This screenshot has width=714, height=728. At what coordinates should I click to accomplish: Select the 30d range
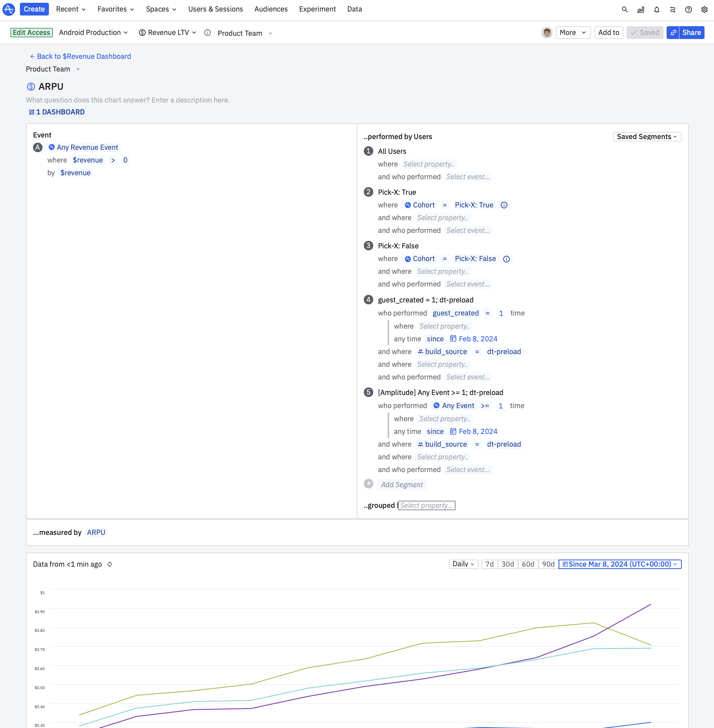click(x=508, y=564)
